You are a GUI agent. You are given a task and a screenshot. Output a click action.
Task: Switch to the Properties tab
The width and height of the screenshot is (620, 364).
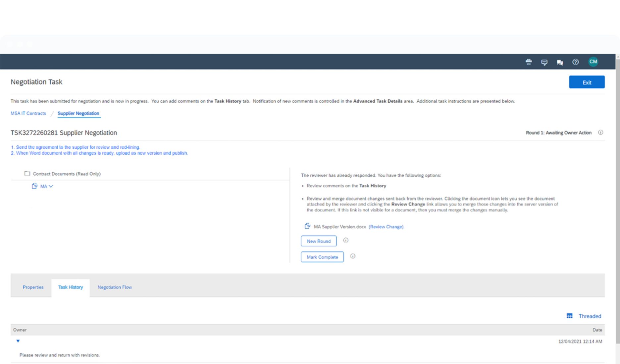[33, 287]
